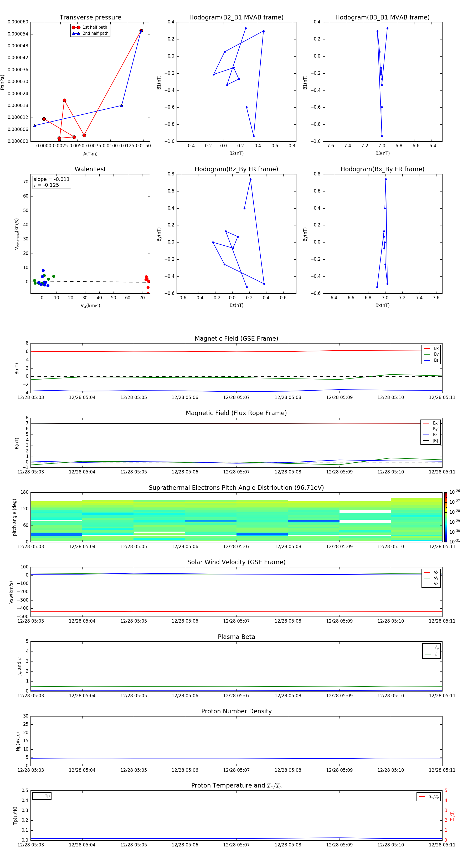The width and height of the screenshot is (473, 868).
Task: Click 'Solar Wind Velocity (GSE Frame)' title
Action: point(236,562)
